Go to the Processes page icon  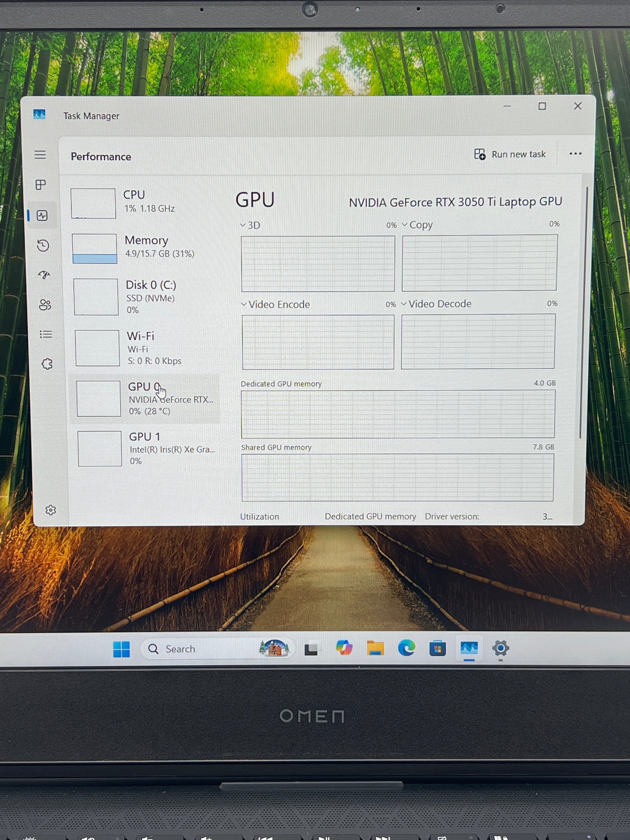41,185
